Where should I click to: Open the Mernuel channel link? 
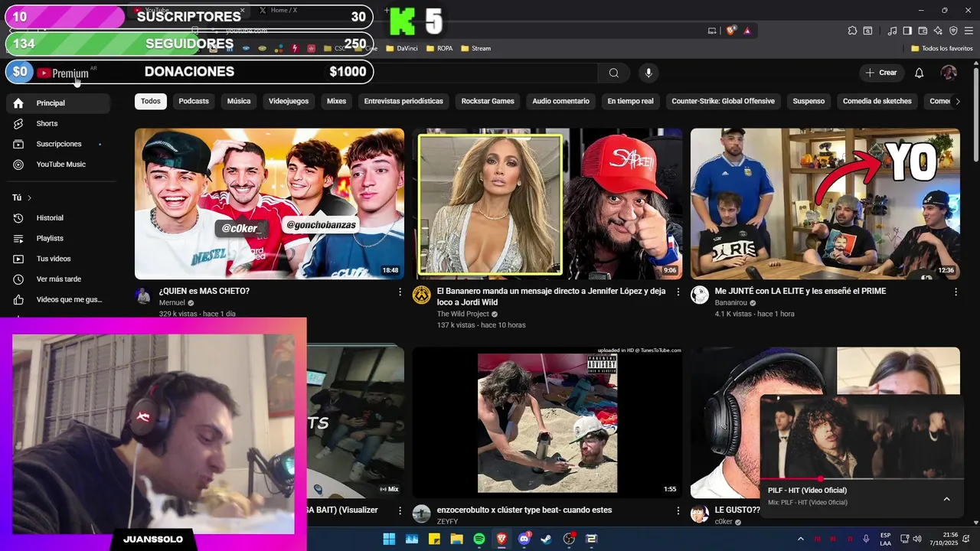coord(172,303)
